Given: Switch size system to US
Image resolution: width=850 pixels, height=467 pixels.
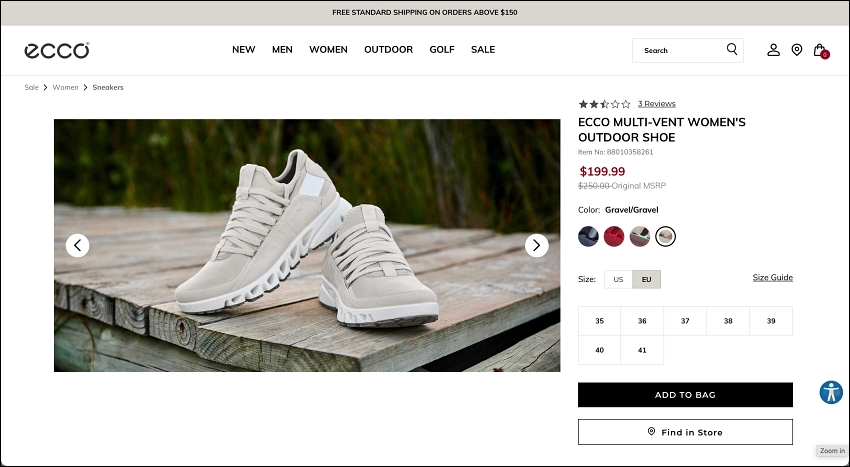Looking at the screenshot, I should tap(618, 279).
